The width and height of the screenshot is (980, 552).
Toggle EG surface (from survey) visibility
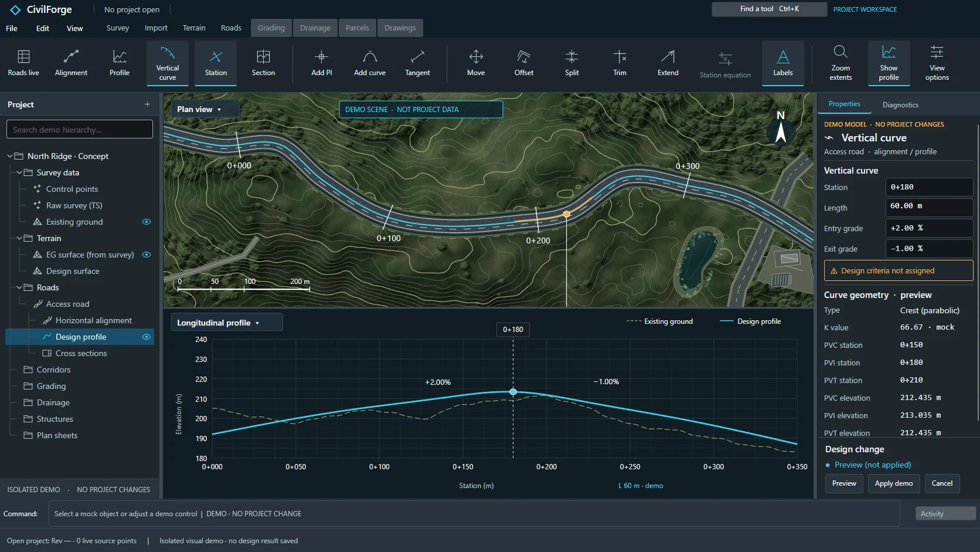coord(147,255)
